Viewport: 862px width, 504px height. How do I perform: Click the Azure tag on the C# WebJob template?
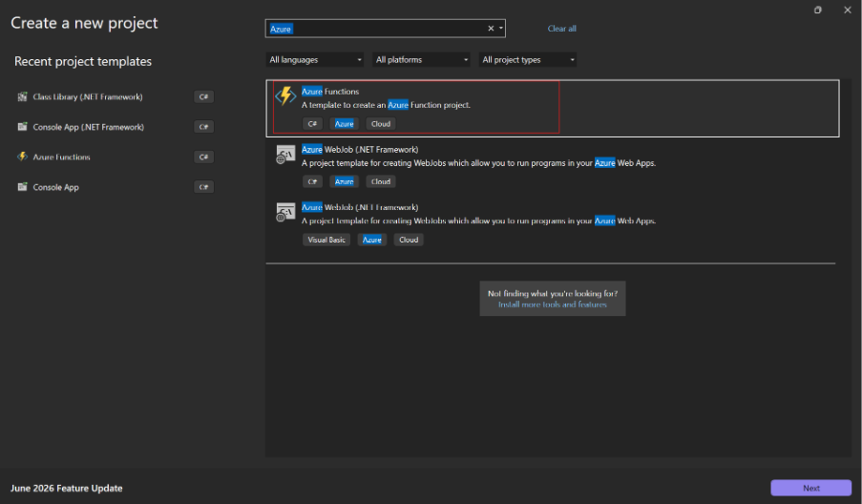[x=345, y=182]
